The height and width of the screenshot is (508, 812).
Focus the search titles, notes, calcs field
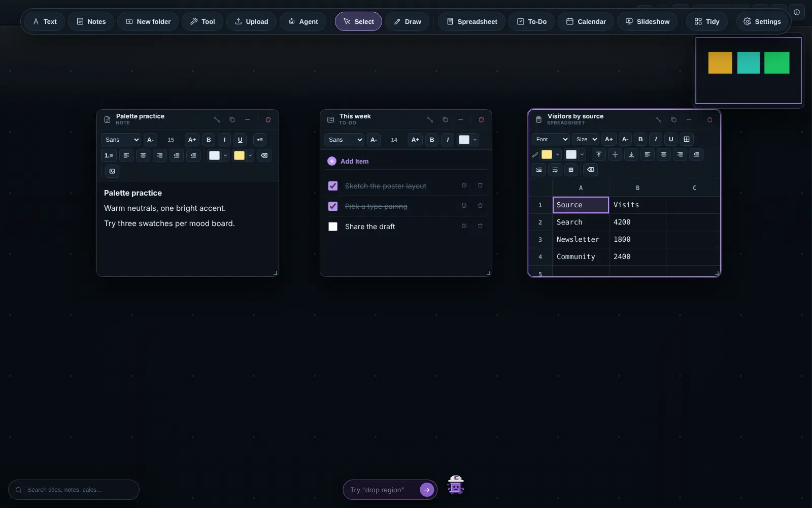pyautogui.click(x=74, y=490)
